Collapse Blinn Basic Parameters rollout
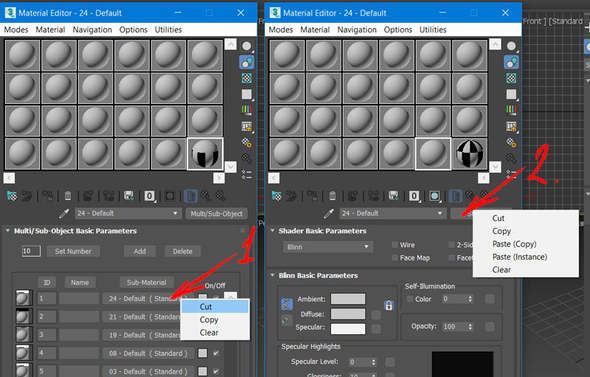This screenshot has width=590, height=377. pos(272,275)
